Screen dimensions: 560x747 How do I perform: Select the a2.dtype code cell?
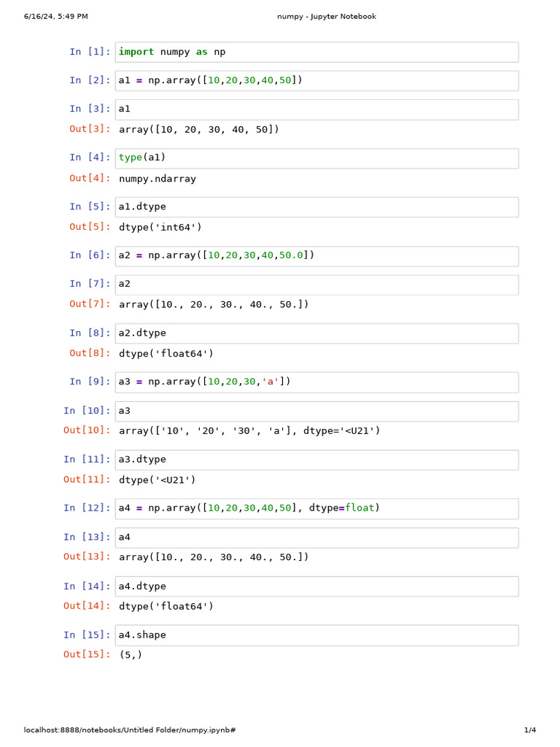pos(316,333)
